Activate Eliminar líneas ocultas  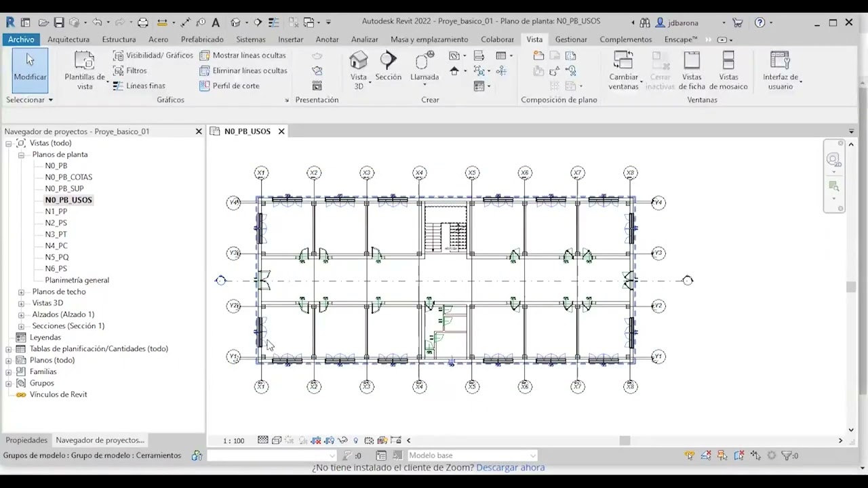point(243,70)
